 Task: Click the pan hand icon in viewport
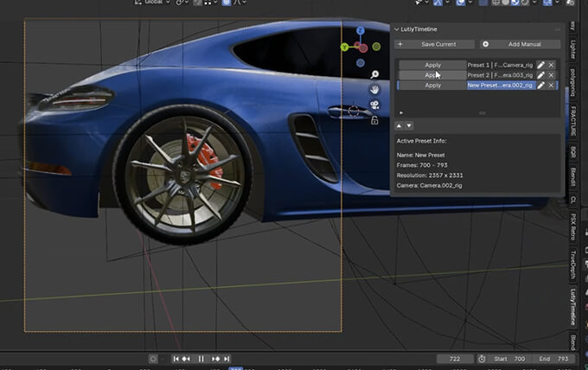(374, 89)
